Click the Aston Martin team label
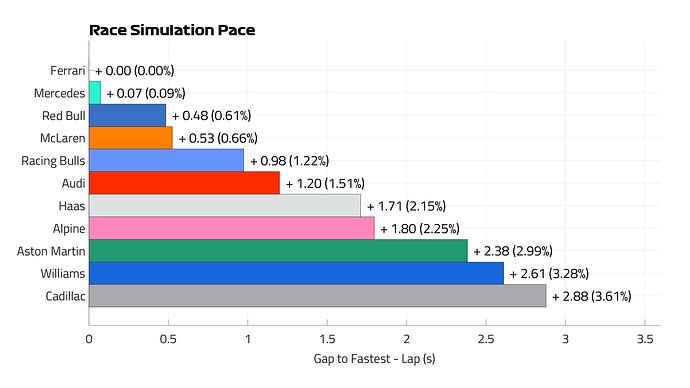Image resolution: width=690 pixels, height=388 pixels. click(x=51, y=251)
